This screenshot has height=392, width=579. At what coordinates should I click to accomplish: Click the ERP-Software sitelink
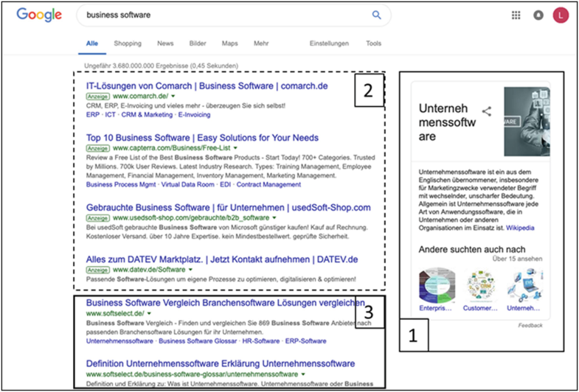306,341
